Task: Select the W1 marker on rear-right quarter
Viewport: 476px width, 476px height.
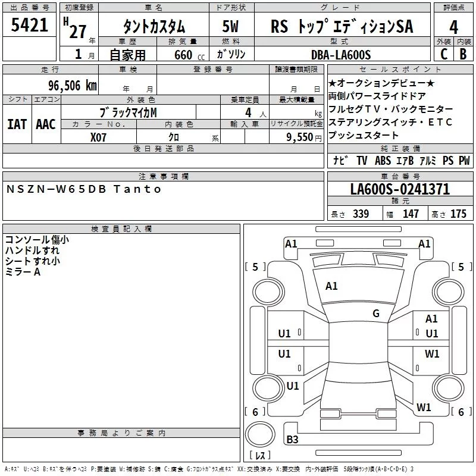Action: point(424,408)
